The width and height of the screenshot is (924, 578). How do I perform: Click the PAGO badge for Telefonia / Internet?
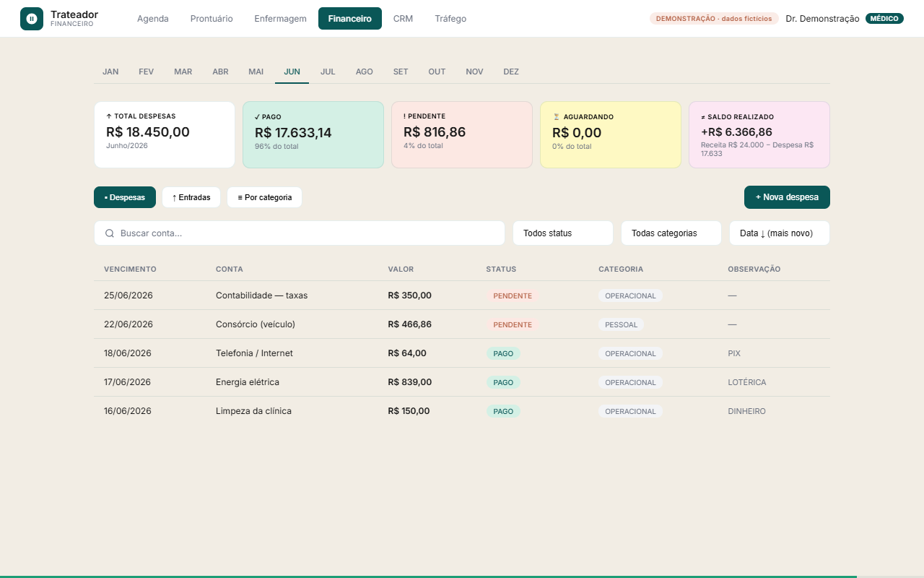[x=503, y=353]
